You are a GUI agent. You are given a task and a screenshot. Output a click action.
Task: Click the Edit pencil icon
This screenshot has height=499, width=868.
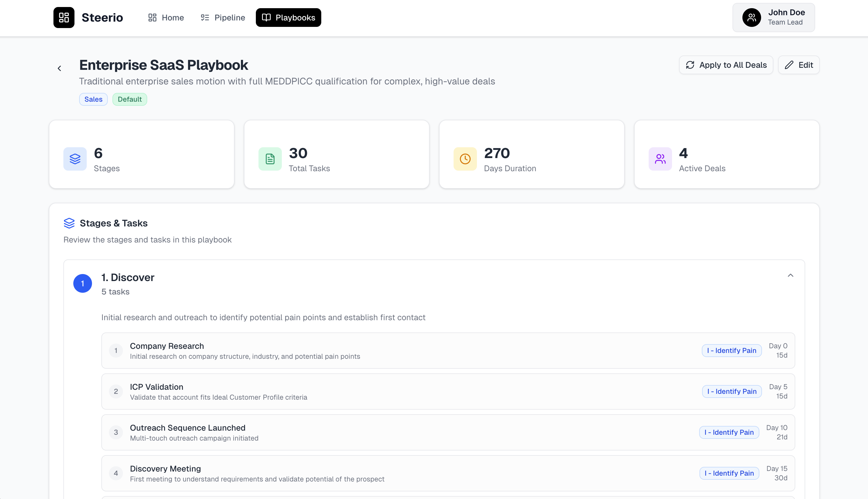point(789,65)
